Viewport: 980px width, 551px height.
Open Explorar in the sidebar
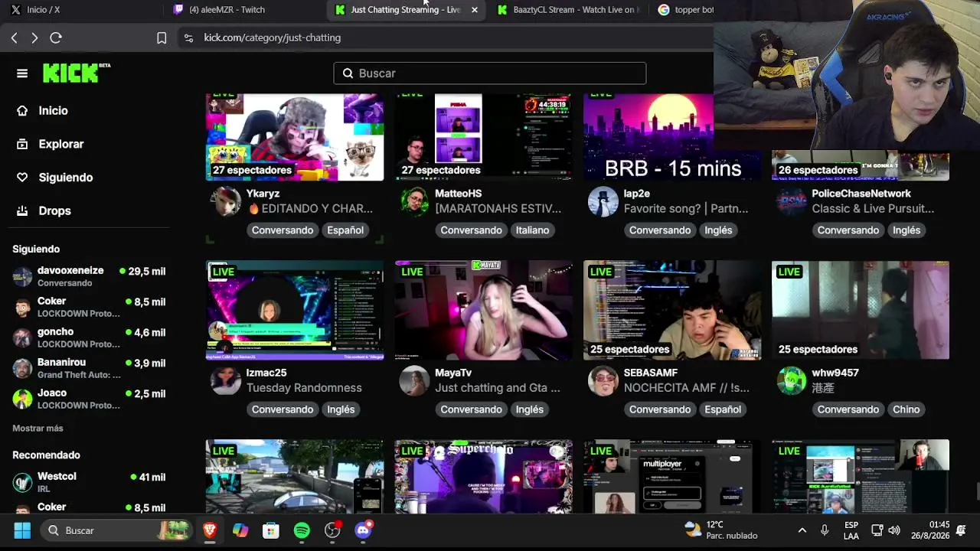pos(61,144)
